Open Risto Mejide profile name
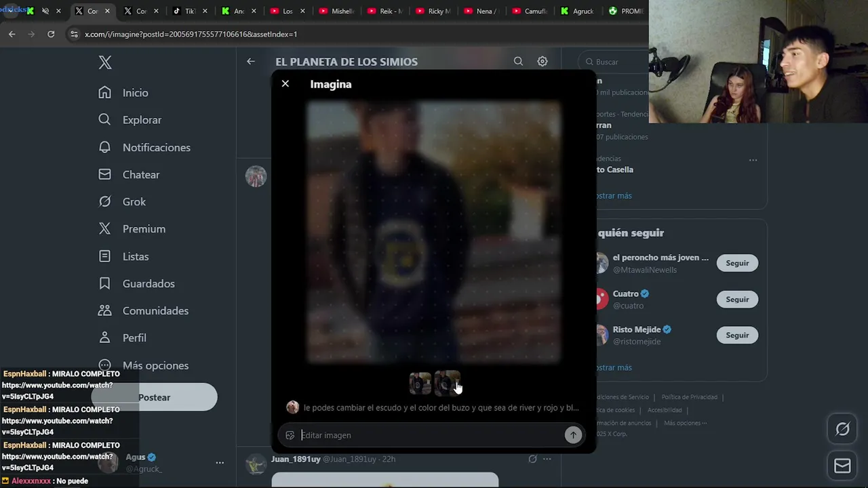 (637, 329)
